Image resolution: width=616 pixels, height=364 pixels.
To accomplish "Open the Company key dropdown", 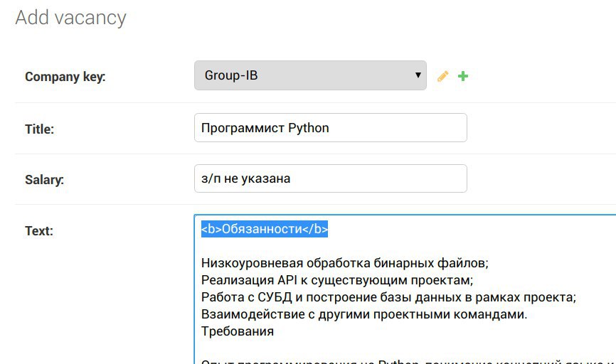I will (310, 75).
